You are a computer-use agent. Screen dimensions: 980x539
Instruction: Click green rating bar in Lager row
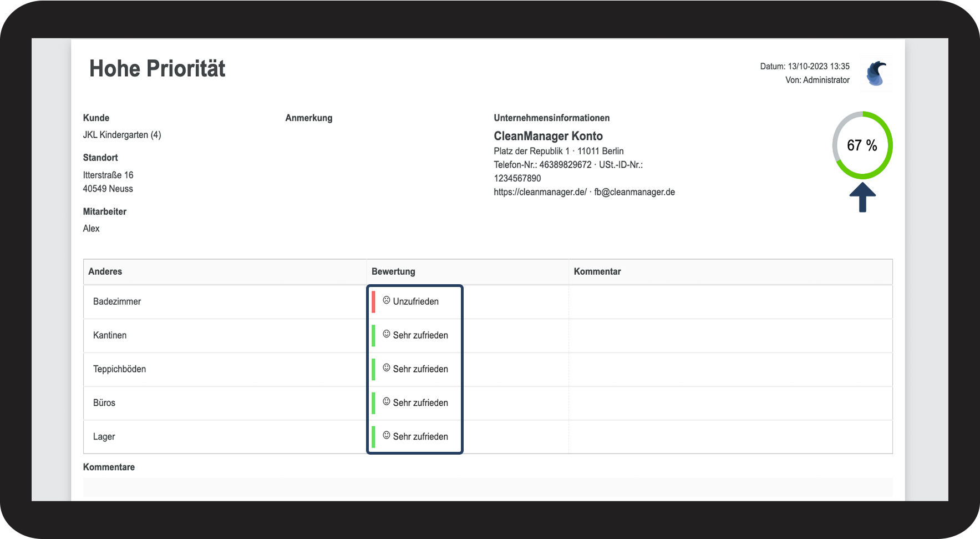374,437
